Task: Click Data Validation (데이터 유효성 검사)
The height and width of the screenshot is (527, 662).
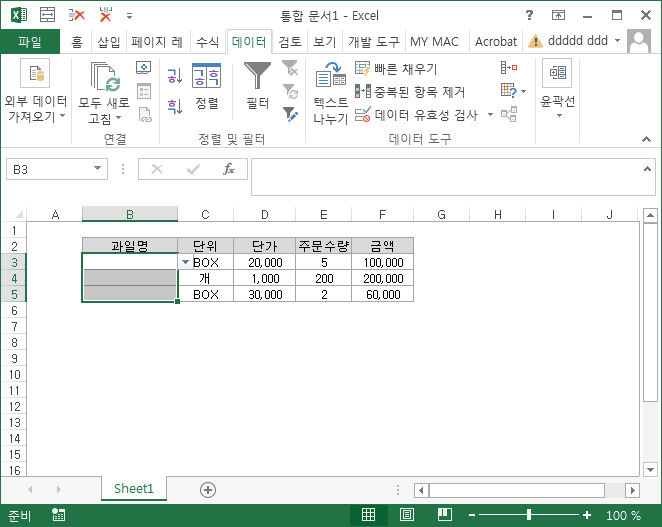Action: pyautogui.click(x=416, y=115)
